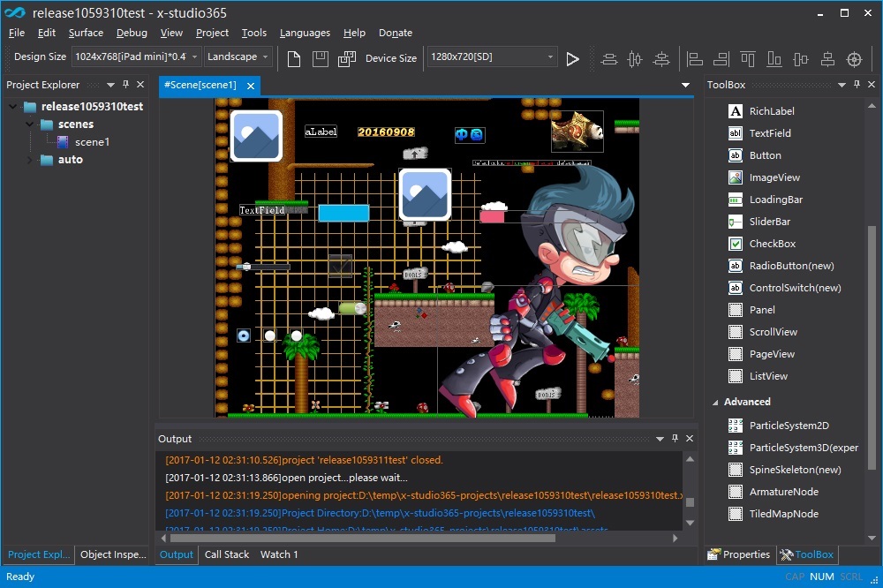
Task: Click the Save All icon in toolbar
Action: coord(347,58)
